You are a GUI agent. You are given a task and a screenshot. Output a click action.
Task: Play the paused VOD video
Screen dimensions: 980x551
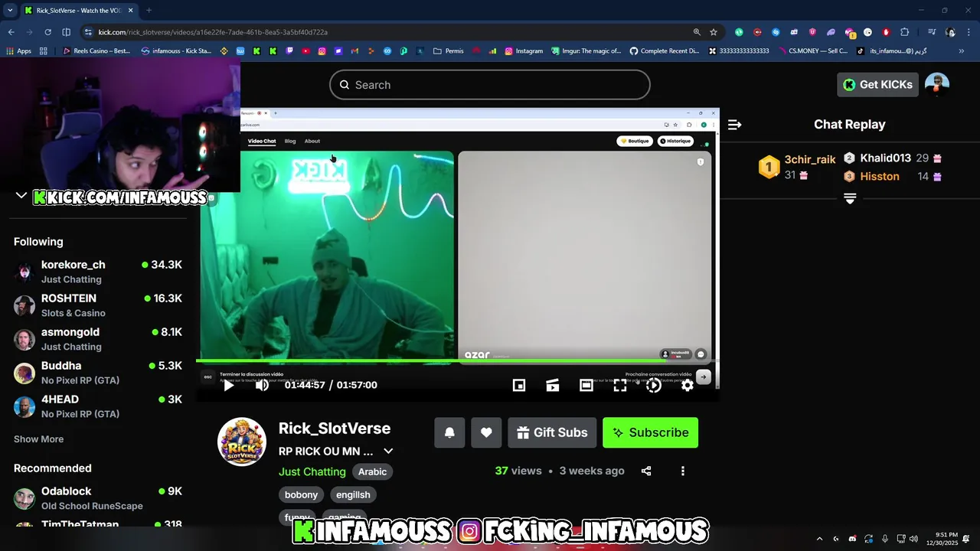coord(228,385)
